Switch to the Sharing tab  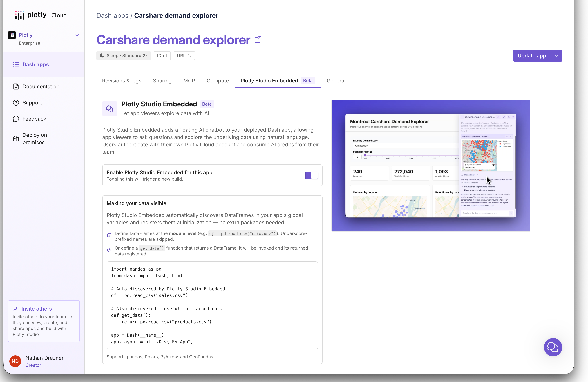pos(162,81)
